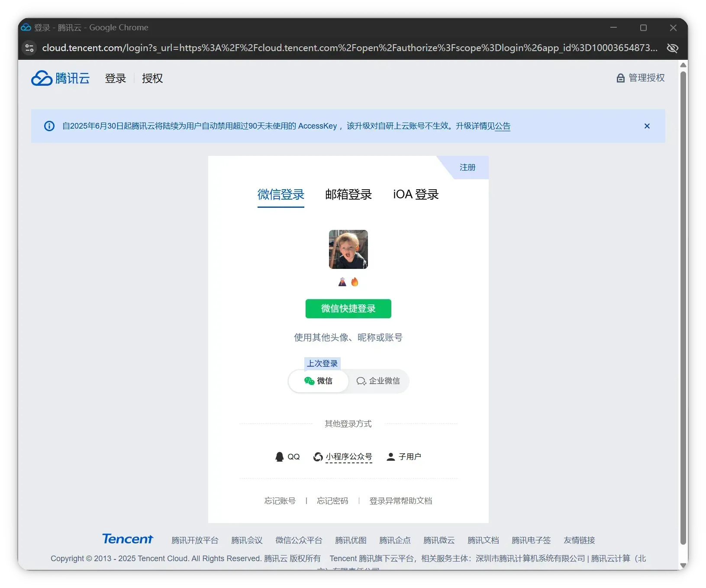Click 使用其他头像、昵称或账号
The height and width of the screenshot is (588, 706).
348,338
